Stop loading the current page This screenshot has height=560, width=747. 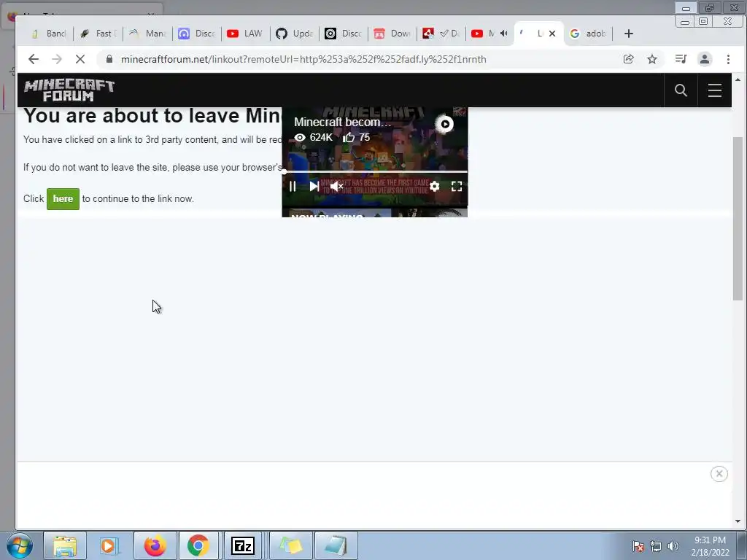tap(80, 59)
